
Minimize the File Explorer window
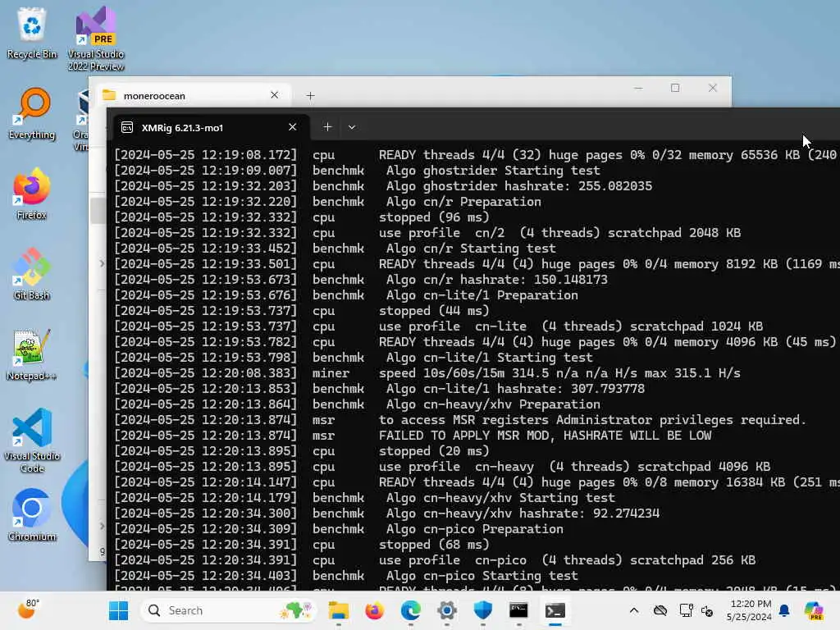(638, 88)
